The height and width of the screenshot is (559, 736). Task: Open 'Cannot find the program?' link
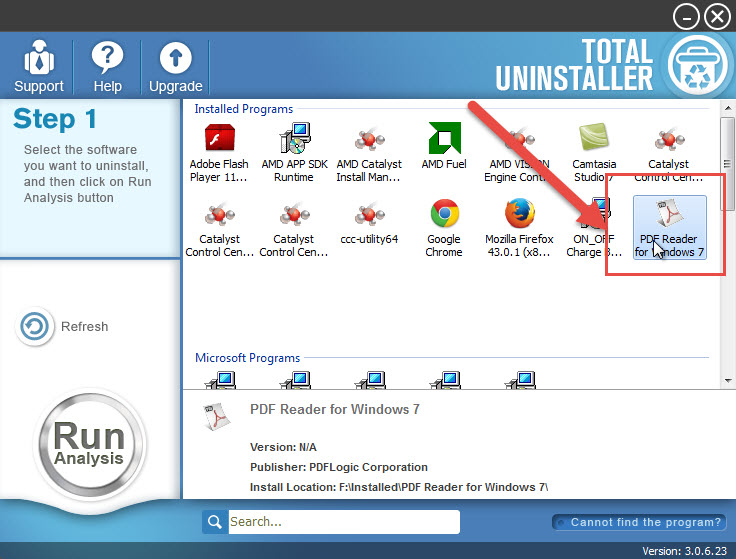(639, 522)
